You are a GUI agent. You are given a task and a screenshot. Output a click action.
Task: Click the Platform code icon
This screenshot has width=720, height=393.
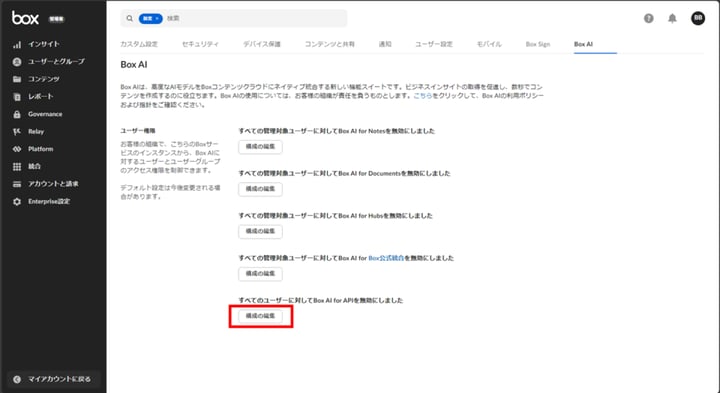[17, 149]
